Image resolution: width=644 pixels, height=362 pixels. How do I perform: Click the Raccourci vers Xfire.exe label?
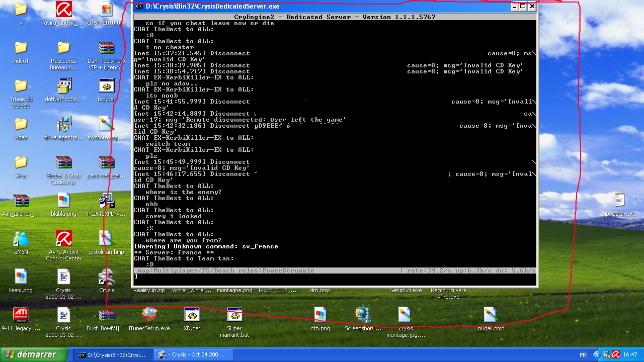tap(448, 293)
